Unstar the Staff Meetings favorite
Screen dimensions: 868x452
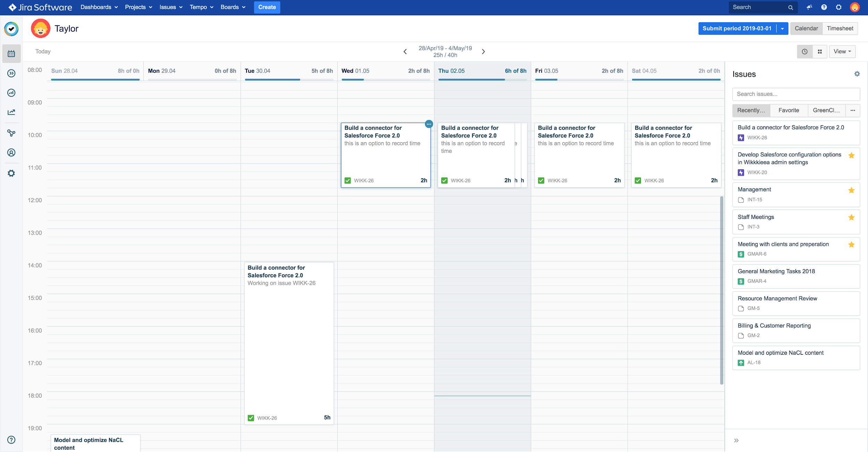point(851,217)
